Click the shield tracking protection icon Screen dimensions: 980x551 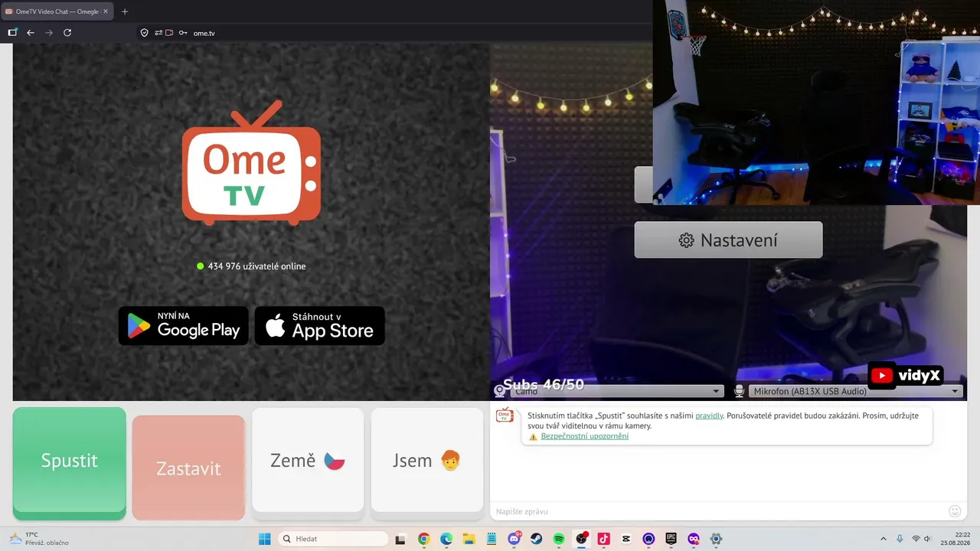144,33
